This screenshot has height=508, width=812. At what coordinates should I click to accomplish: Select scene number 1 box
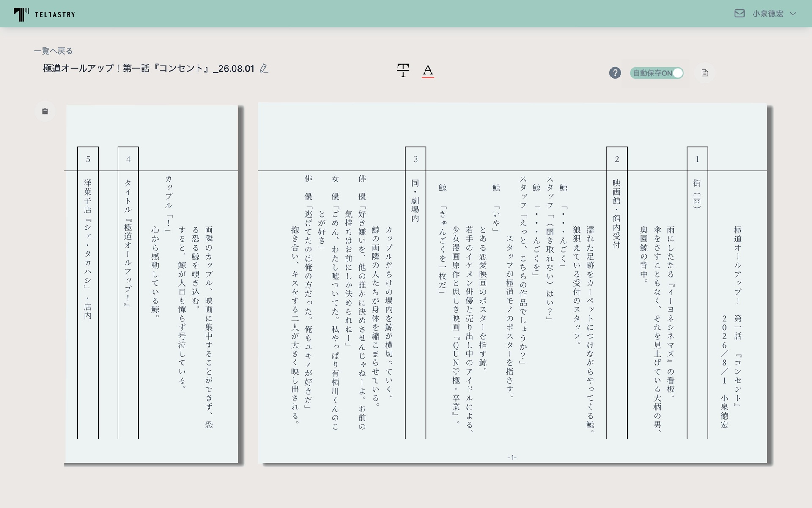coord(697,159)
